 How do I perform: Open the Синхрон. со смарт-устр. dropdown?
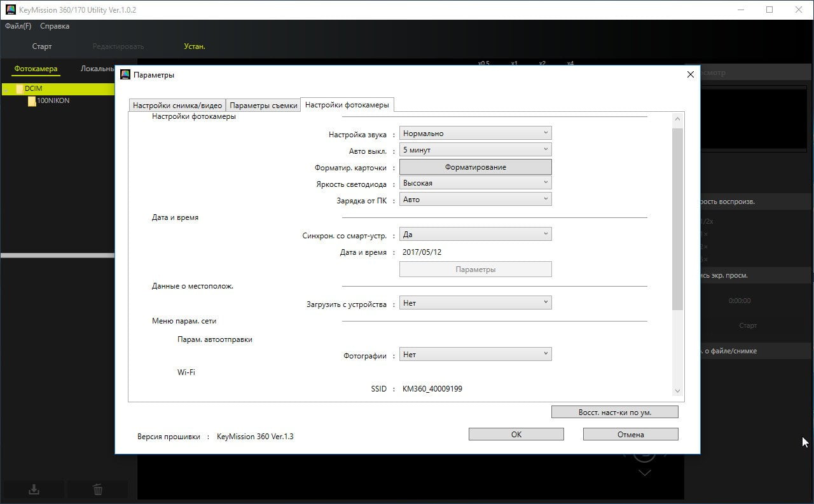click(475, 235)
